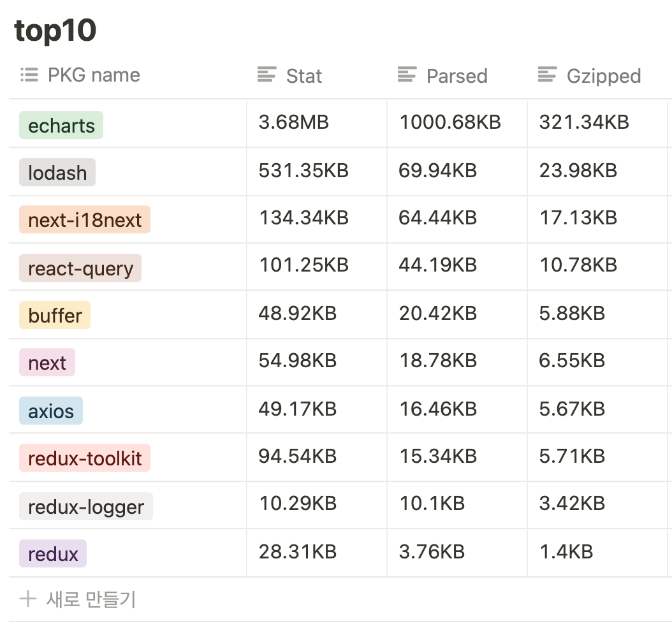Click the 10.78KB Gzipped cell
The height and width of the screenshot is (626, 672).
pos(597,266)
